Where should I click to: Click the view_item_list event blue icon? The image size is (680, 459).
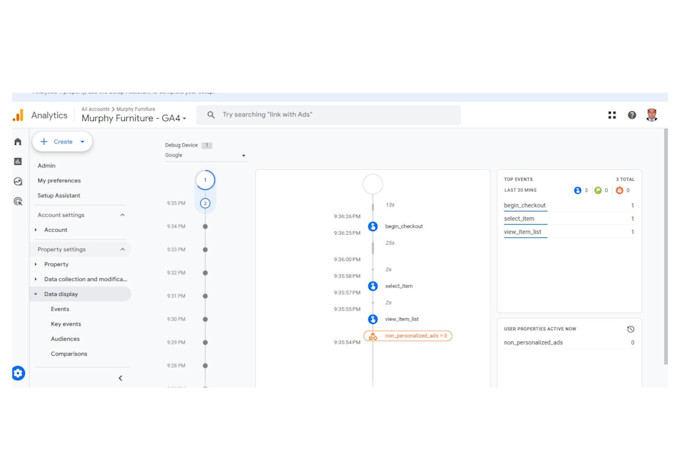373,319
